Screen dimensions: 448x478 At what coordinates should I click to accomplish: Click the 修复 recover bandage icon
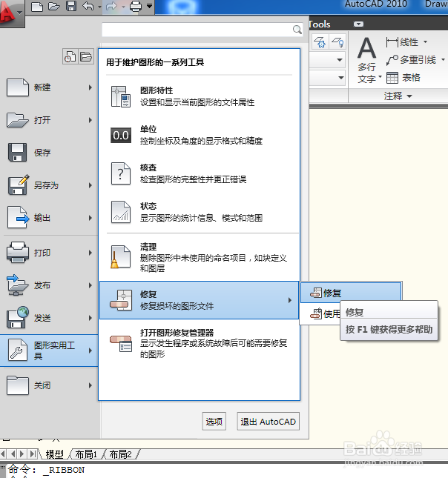coord(121,300)
